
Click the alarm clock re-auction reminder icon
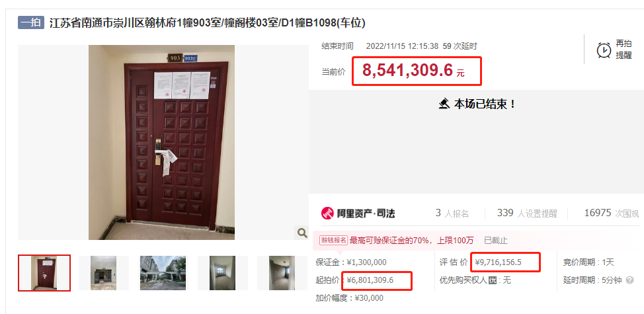604,50
